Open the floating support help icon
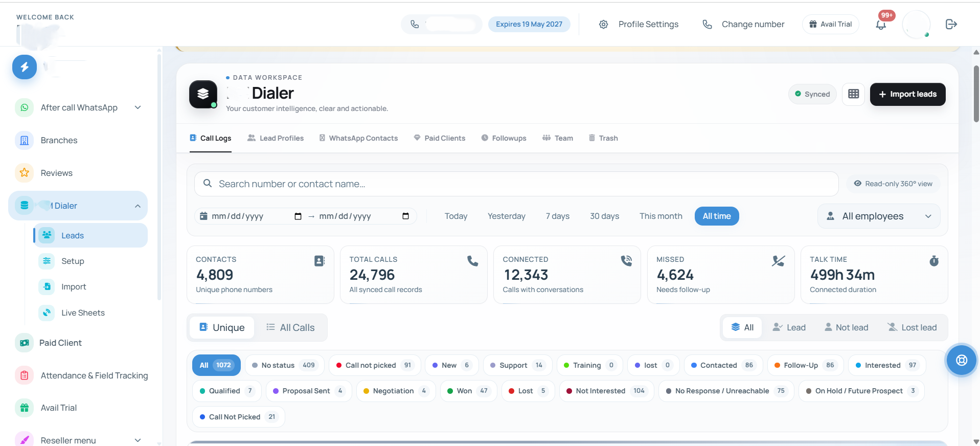Image resolution: width=980 pixels, height=446 pixels. coord(961,360)
